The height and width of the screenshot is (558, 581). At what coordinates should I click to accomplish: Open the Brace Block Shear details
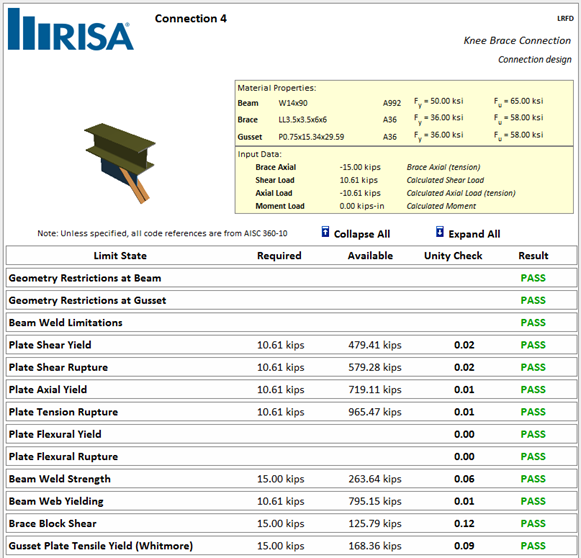291,524
